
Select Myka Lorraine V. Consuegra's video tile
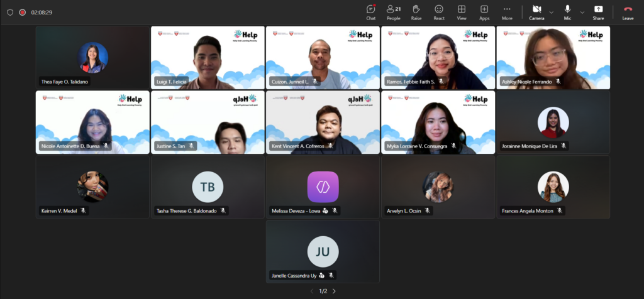(x=438, y=122)
